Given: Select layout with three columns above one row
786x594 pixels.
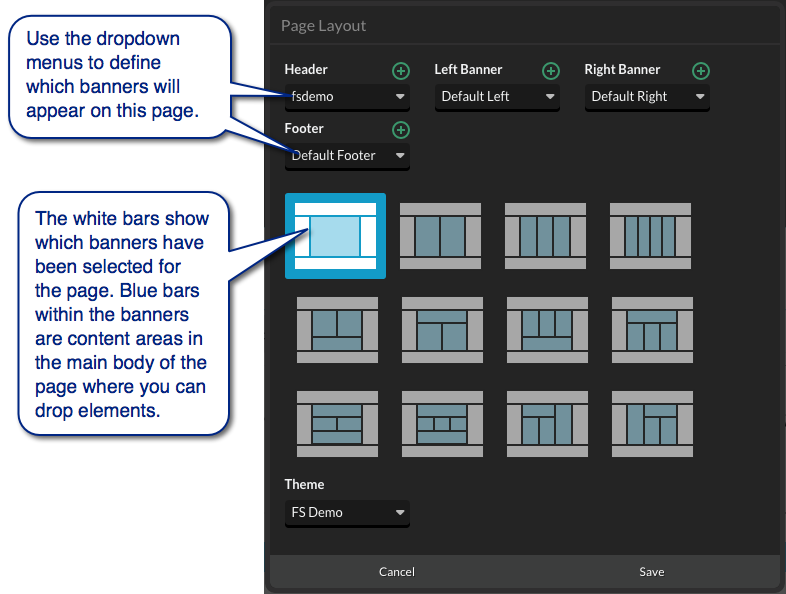Looking at the screenshot, I should coord(547,330).
